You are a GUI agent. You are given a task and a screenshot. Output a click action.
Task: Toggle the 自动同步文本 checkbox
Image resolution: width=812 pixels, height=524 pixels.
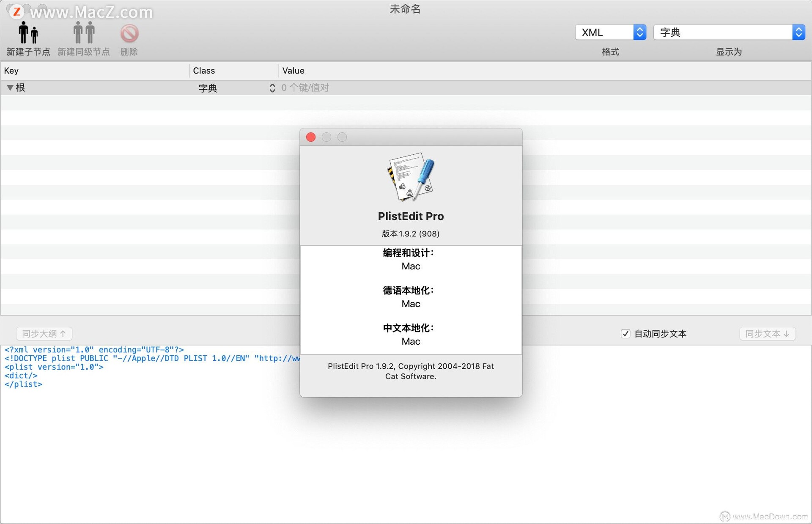click(x=625, y=334)
